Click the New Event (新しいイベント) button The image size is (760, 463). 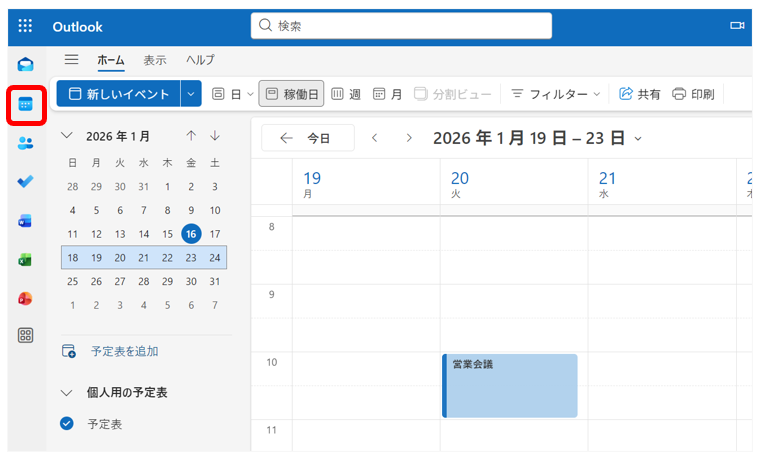tap(119, 94)
